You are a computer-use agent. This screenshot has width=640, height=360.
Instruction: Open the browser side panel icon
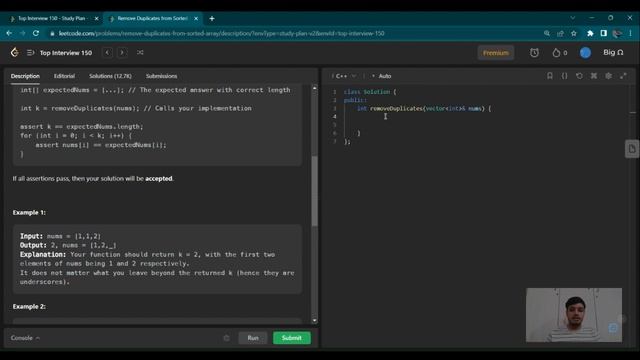[x=603, y=33]
